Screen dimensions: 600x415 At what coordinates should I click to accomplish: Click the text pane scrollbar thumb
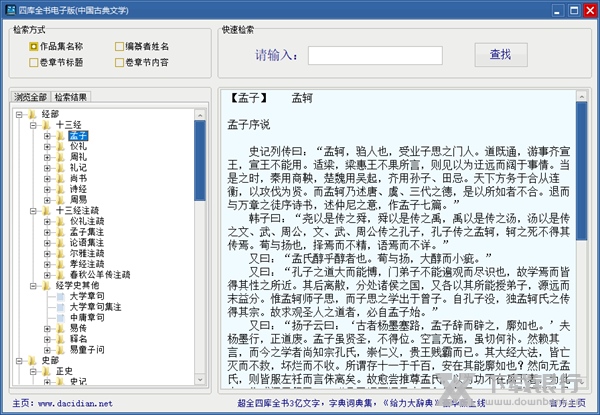pyautogui.click(x=581, y=171)
